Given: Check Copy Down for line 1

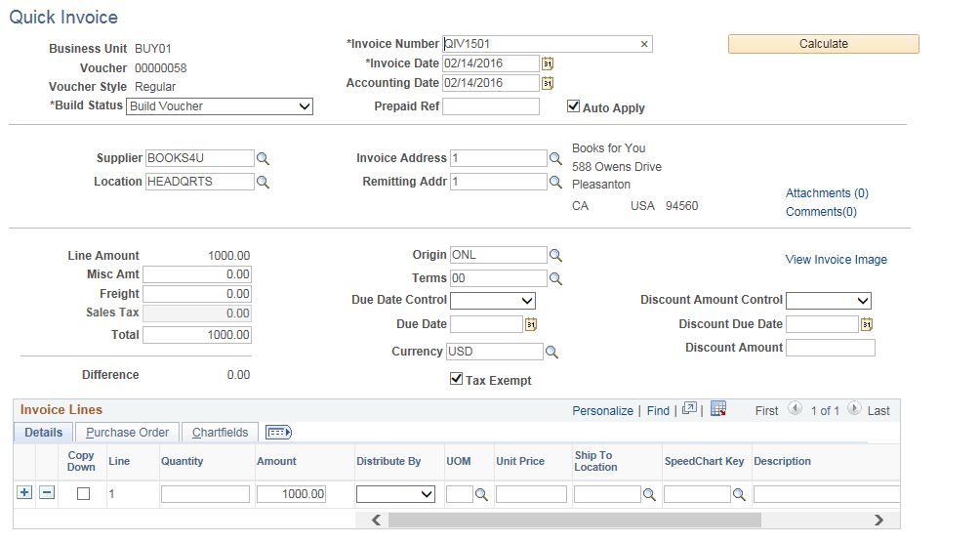Looking at the screenshot, I should point(83,494).
